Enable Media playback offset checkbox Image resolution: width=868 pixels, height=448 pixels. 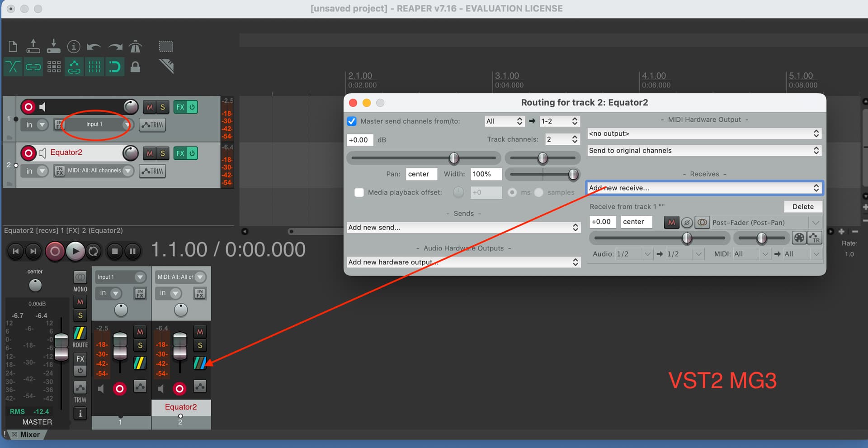click(359, 192)
